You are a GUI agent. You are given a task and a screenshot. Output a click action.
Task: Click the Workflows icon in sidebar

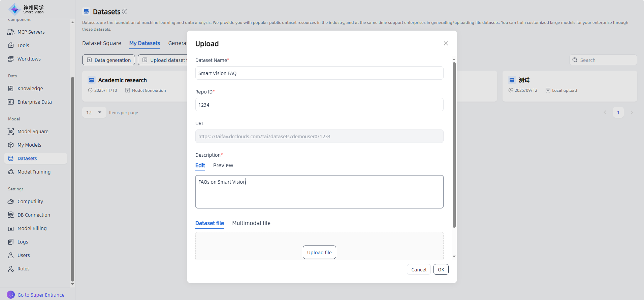pyautogui.click(x=11, y=59)
